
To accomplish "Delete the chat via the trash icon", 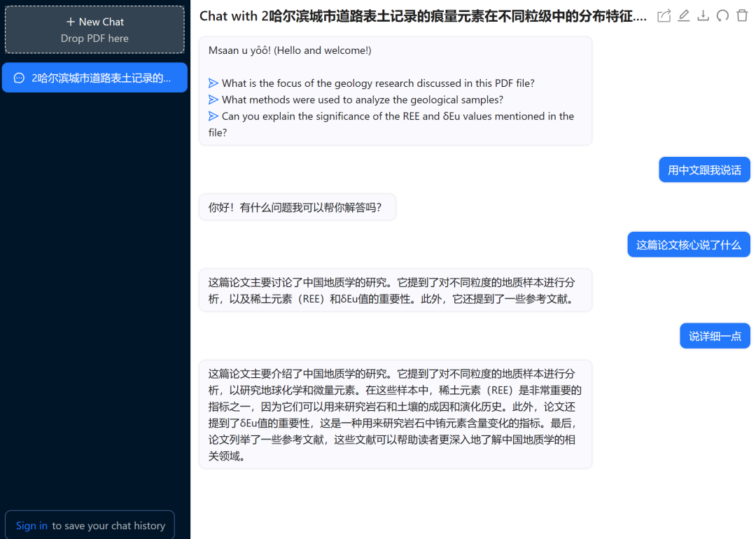I will pyautogui.click(x=742, y=15).
